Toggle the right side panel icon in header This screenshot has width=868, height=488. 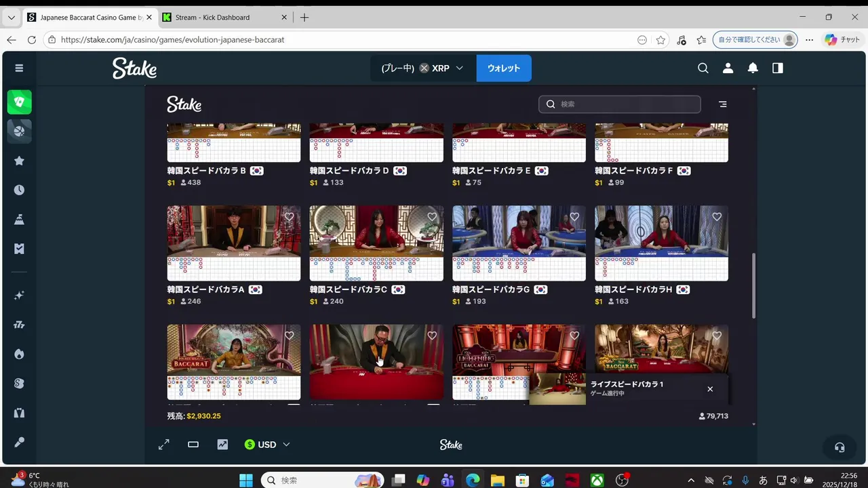(x=778, y=68)
